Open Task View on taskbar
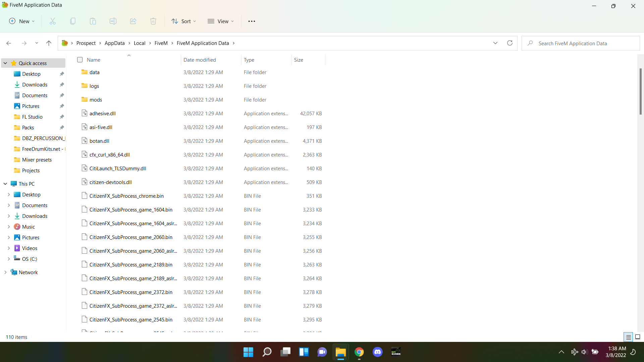644x362 pixels. (x=285, y=352)
